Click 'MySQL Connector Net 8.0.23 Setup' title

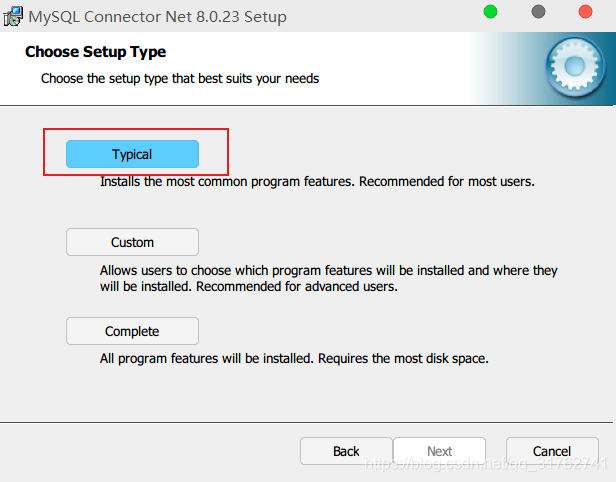(158, 17)
